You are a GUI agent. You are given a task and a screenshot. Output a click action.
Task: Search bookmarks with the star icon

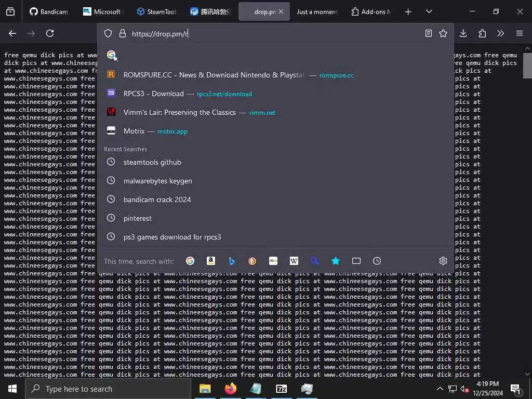pos(336,261)
